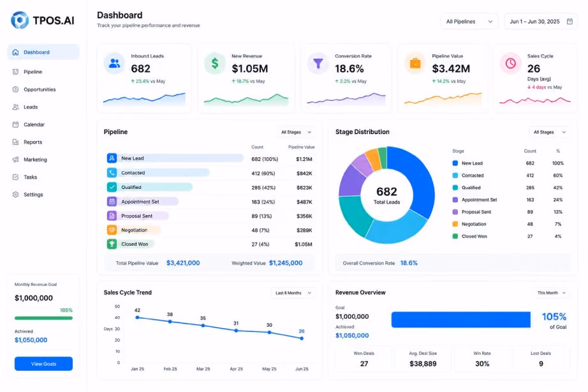Image resolution: width=588 pixels, height=392 pixels.
Task: Click the Qualified teal legend swatch
Action: [x=455, y=188]
